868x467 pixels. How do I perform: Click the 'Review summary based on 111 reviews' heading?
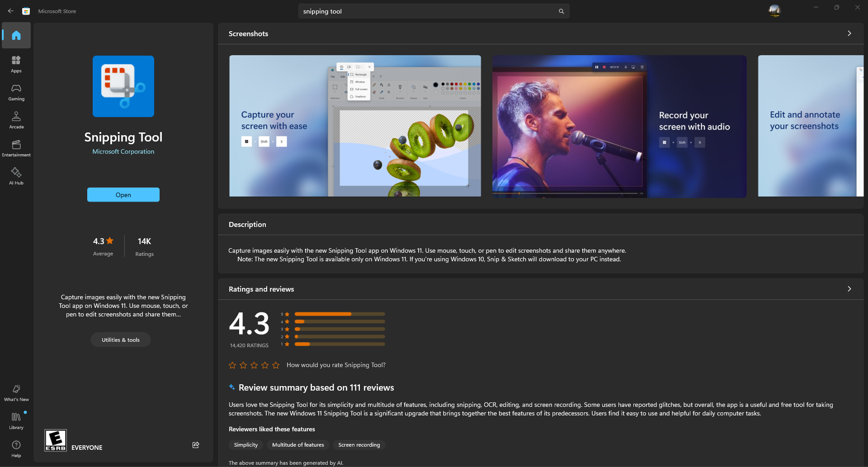[316, 387]
